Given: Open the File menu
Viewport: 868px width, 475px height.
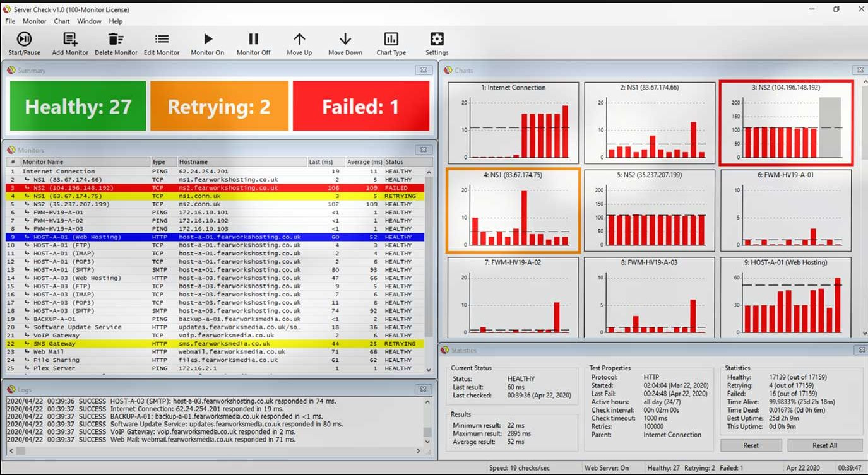Looking at the screenshot, I should (x=10, y=21).
